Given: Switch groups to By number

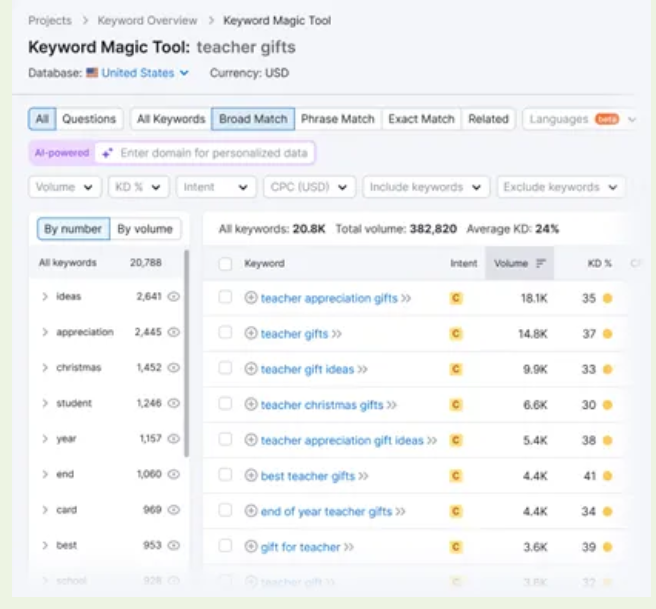Looking at the screenshot, I should pyautogui.click(x=73, y=229).
